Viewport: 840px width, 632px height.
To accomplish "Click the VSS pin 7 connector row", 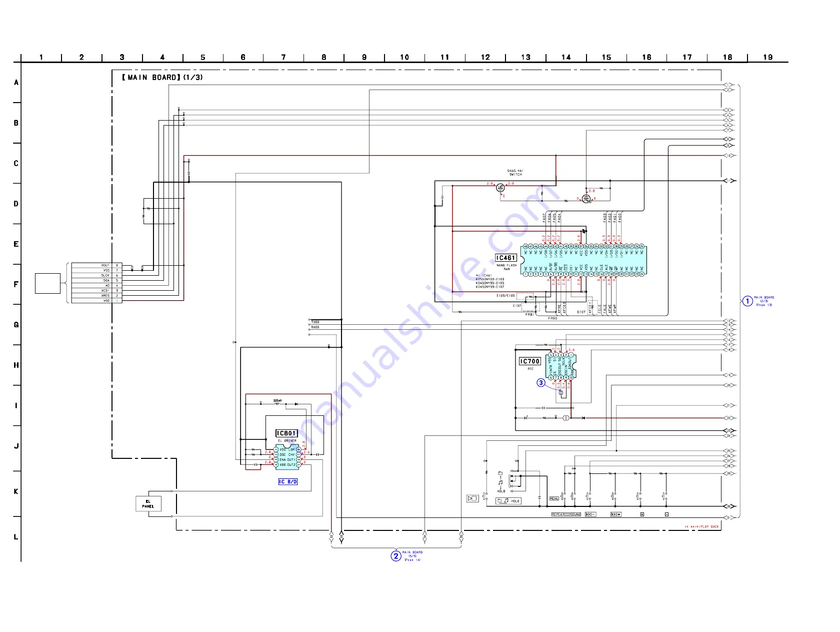I will 97,271.
